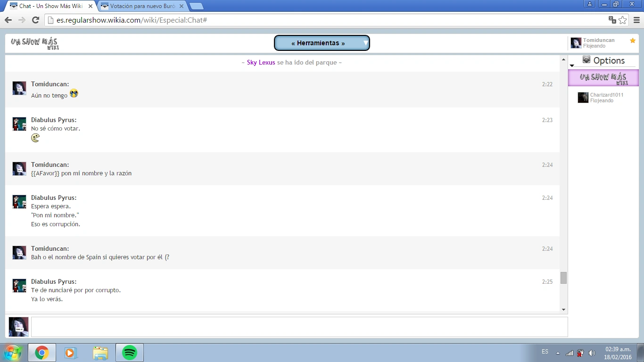Focus the chat message input box
Screen dimensions: 644x362
coord(299,327)
